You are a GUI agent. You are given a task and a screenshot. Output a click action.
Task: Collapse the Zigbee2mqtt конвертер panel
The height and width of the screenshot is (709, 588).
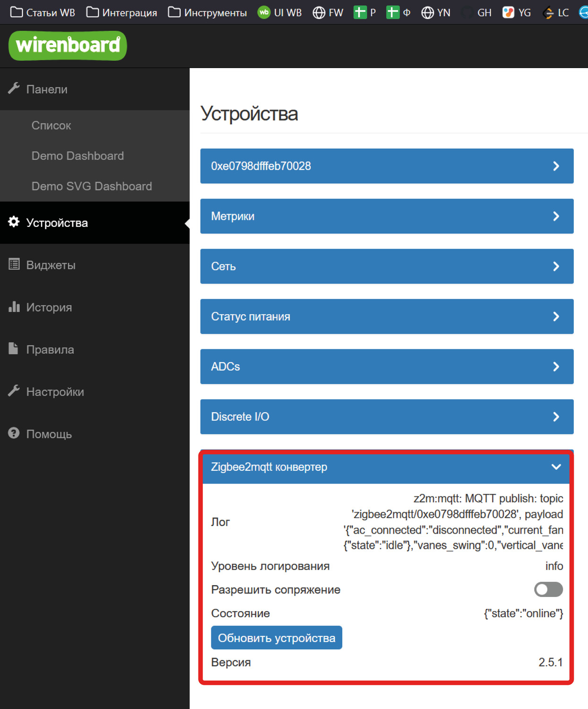click(x=556, y=467)
